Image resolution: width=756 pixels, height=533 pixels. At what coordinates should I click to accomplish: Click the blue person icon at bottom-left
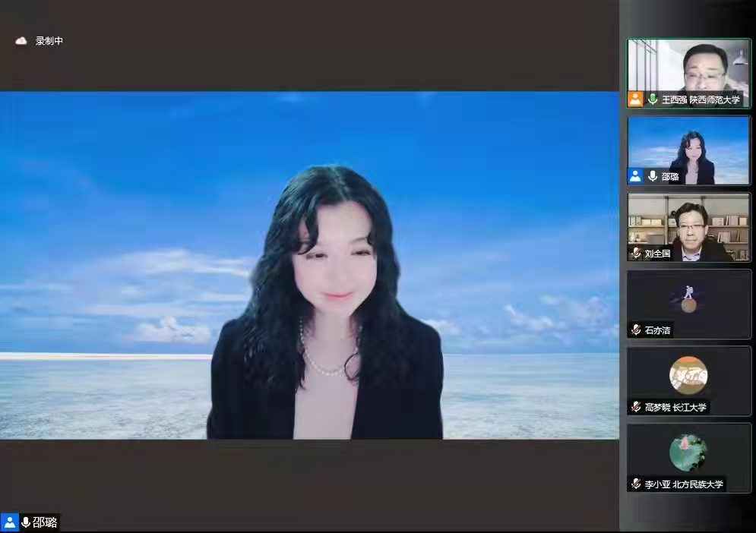10,522
